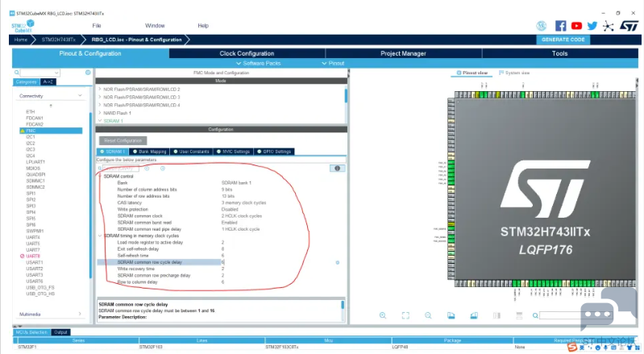Screen dimensions: 644x354
Task: Fit chip to view with best-fit icon
Action: coord(405,315)
